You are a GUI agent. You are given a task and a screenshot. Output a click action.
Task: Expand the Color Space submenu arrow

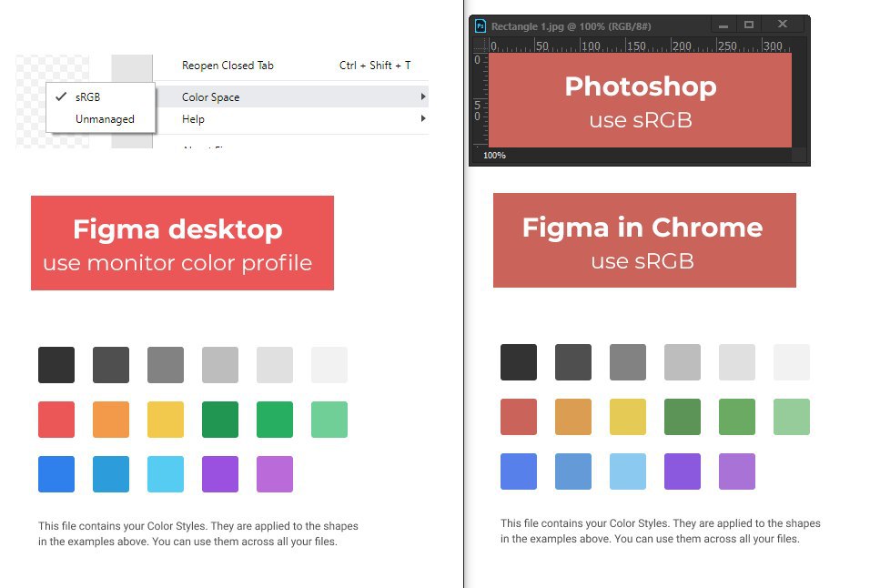(423, 97)
